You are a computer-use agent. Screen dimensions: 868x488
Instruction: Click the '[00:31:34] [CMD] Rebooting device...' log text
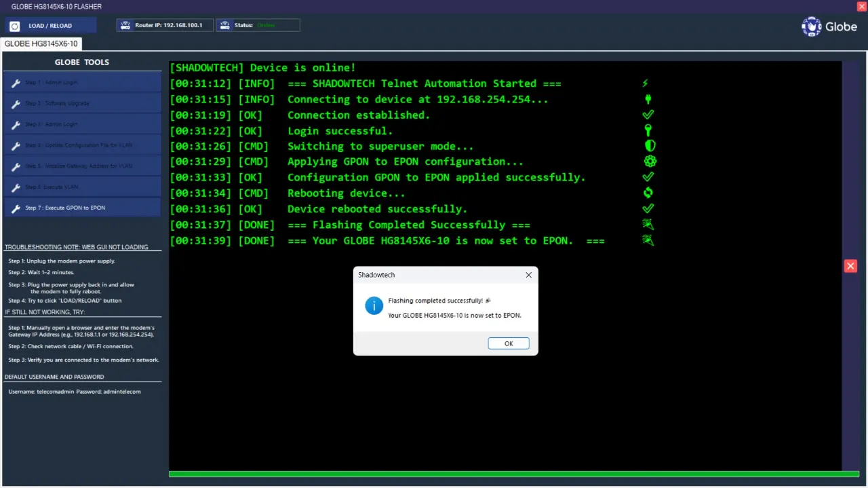(288, 193)
